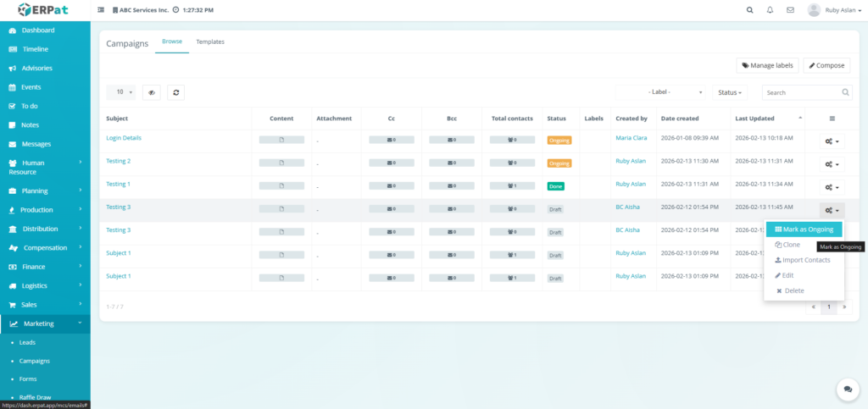This screenshot has width=868, height=409.
Task: Expand Human Resource sidebar menu
Action: 45,167
